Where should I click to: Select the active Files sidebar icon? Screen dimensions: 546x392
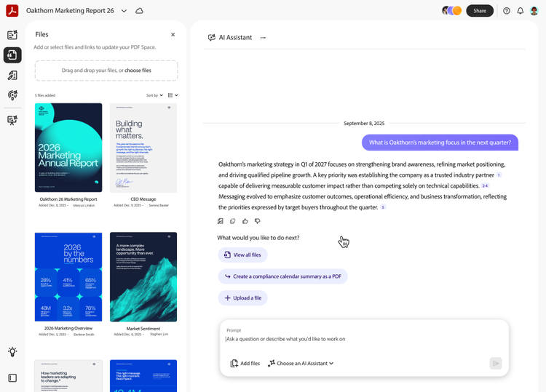point(12,55)
